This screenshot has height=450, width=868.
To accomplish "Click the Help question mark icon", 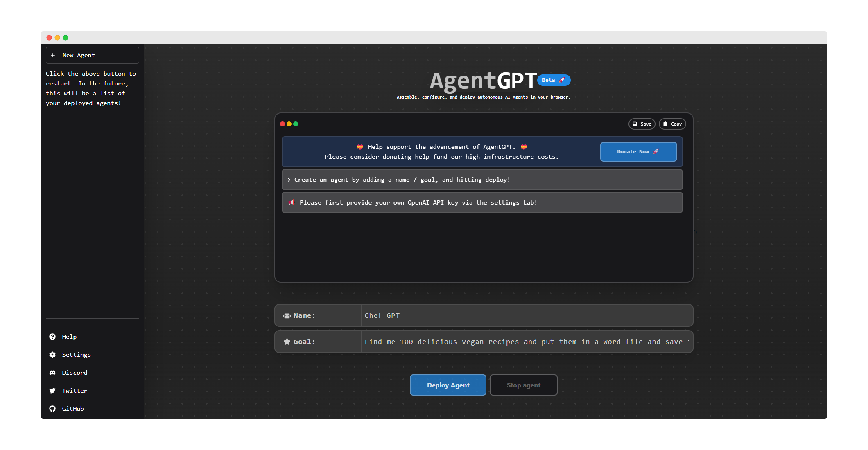I will tap(52, 337).
